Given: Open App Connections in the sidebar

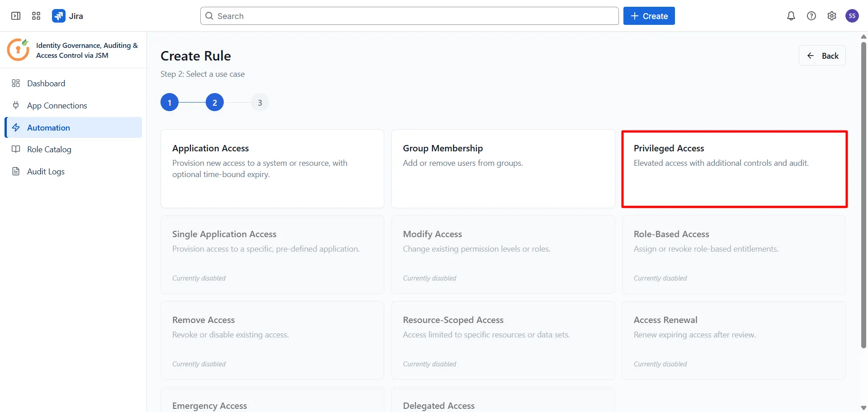Looking at the screenshot, I should 74,105.
